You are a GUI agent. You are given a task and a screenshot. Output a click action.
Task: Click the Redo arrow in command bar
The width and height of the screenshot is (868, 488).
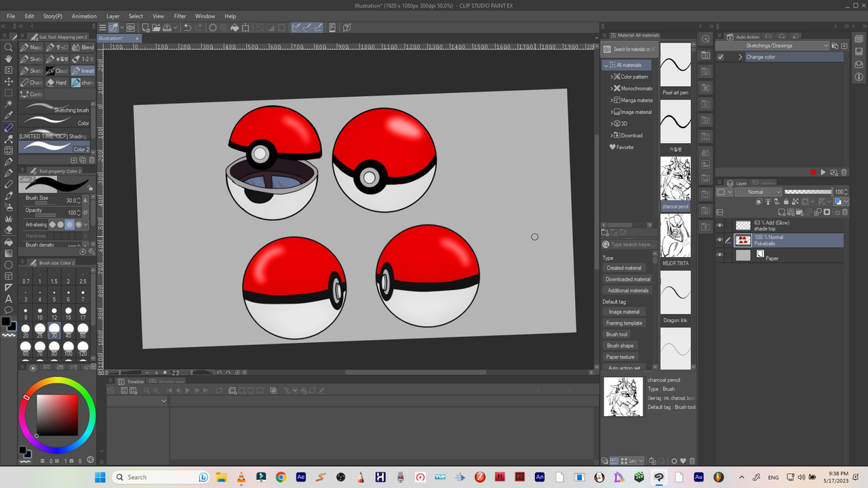point(199,28)
